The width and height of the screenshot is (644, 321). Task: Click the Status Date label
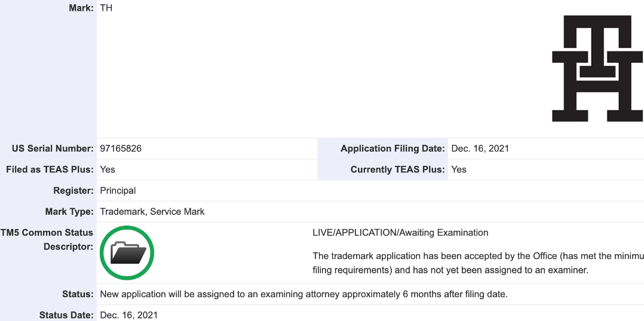[x=66, y=315]
